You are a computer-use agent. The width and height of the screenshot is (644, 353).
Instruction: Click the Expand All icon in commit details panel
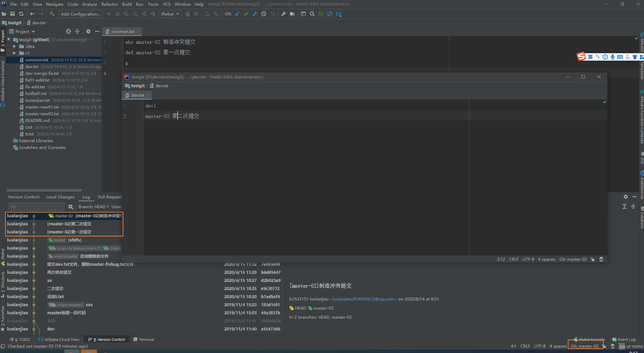tap(624, 206)
